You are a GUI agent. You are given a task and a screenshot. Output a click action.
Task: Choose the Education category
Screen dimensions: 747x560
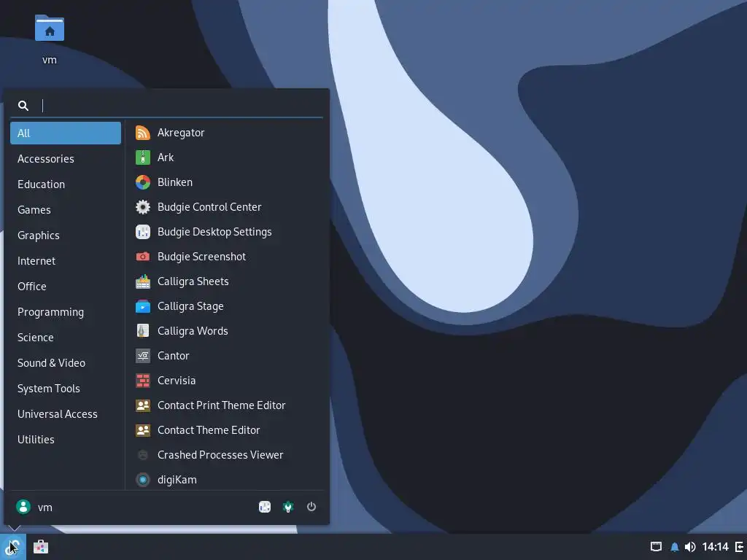click(66, 184)
